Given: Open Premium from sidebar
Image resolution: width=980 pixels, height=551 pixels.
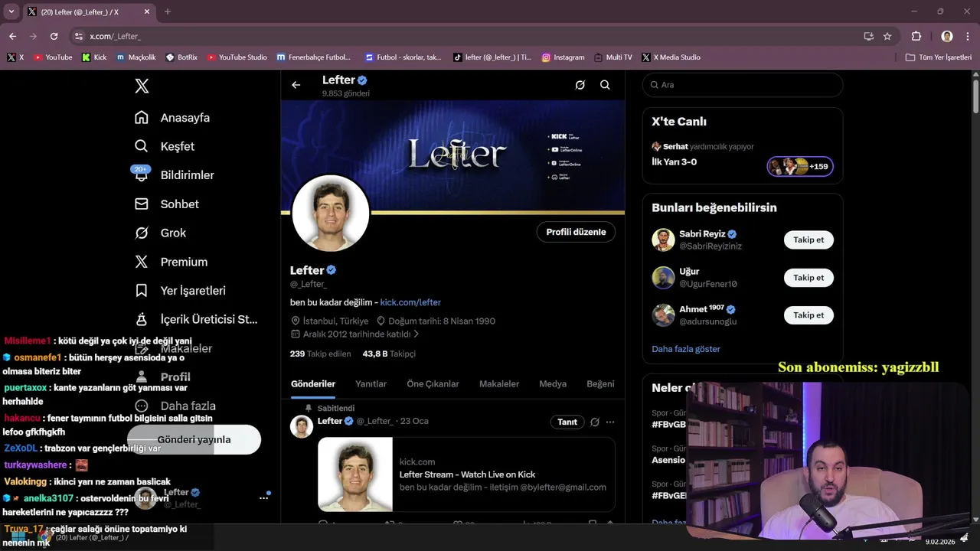Looking at the screenshot, I should pyautogui.click(x=171, y=262).
